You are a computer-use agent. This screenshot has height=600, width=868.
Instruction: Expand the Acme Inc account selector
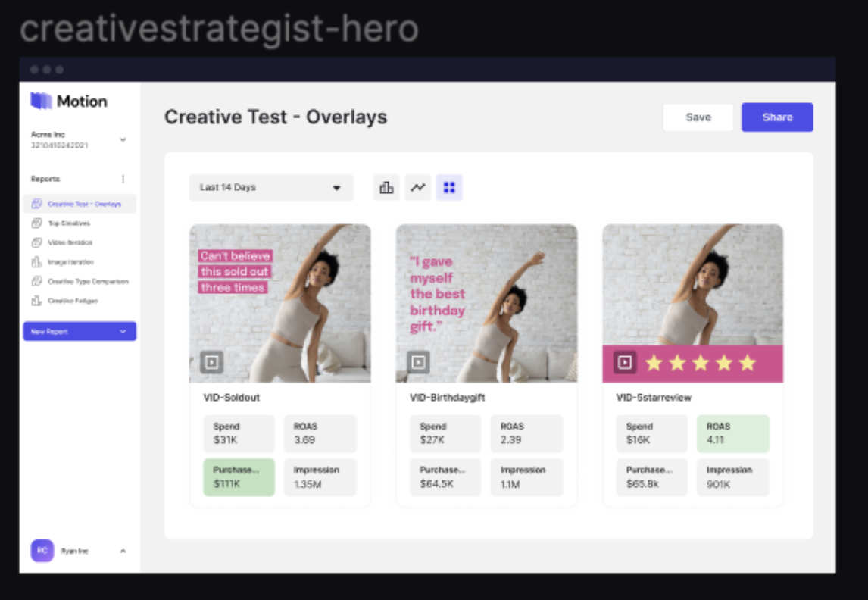[x=123, y=140]
